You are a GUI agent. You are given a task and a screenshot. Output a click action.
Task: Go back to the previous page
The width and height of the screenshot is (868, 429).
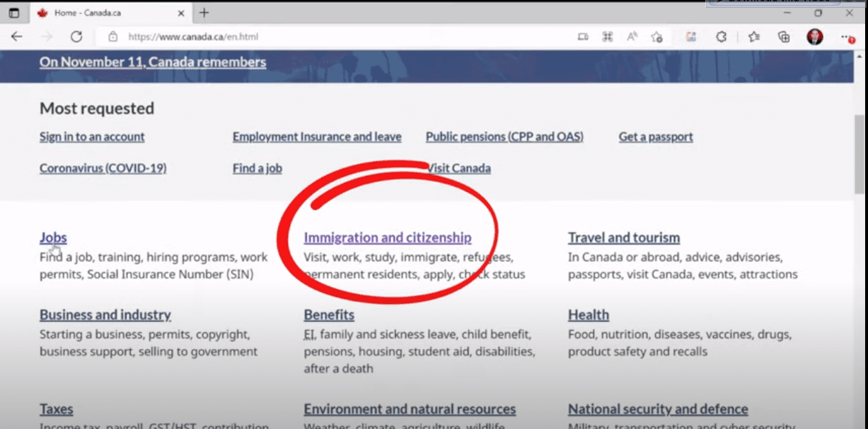click(16, 37)
